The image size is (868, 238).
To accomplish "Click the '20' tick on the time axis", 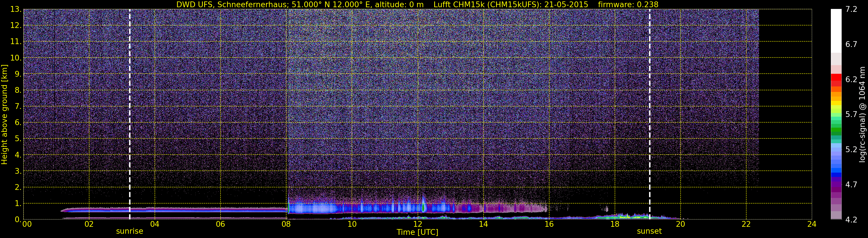I will (680, 224).
